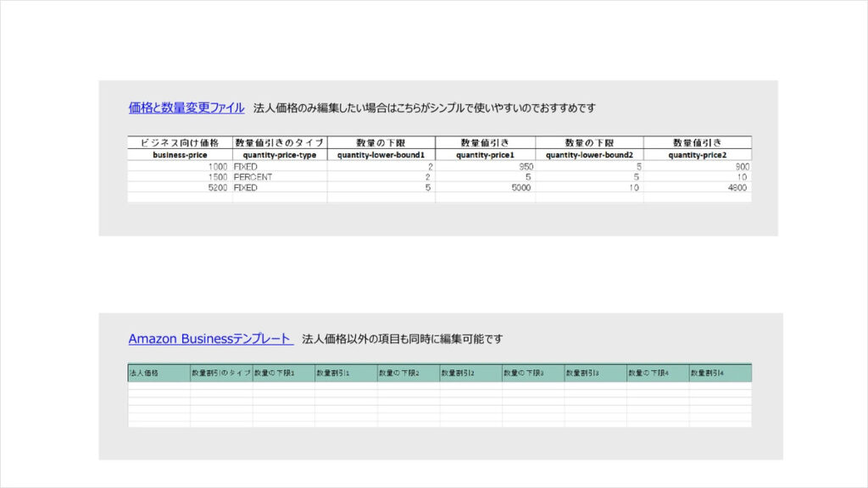Select the quantity-lower-bound2 column label

(x=589, y=155)
